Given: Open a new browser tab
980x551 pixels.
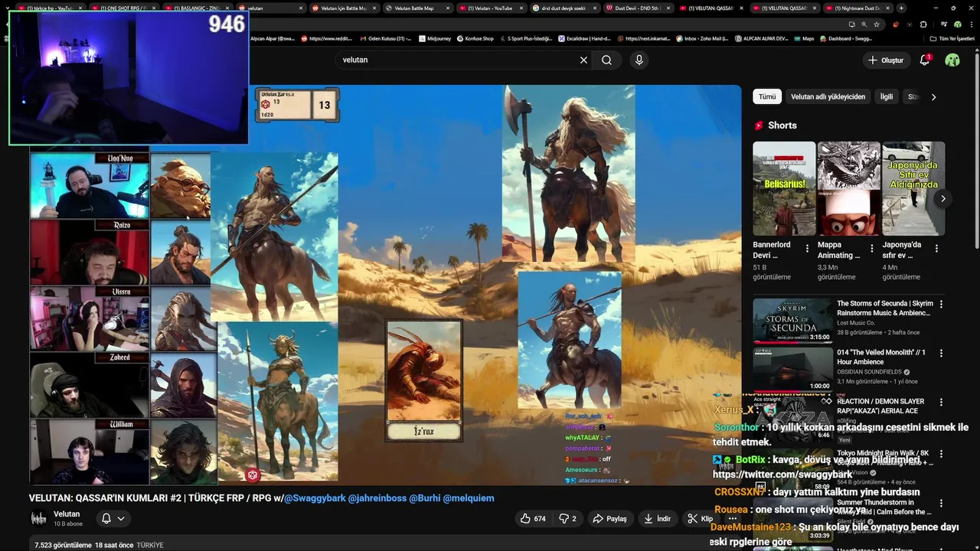Looking at the screenshot, I should pos(901,8).
